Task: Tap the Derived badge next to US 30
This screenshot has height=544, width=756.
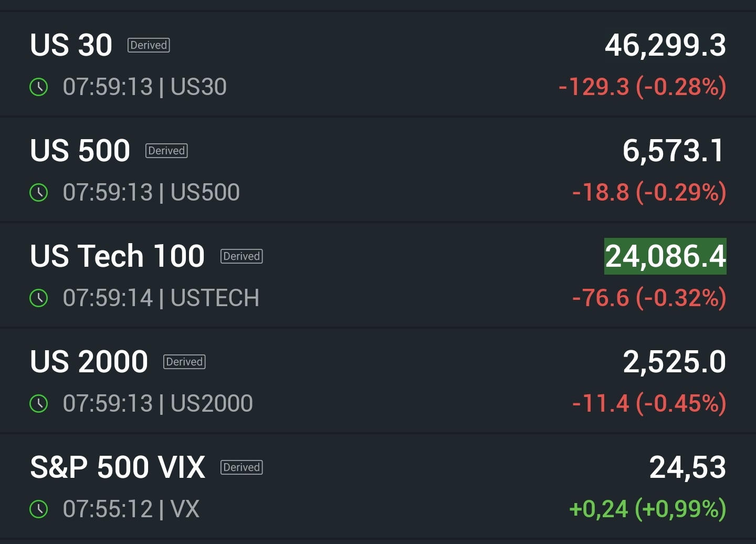Action: (x=149, y=45)
